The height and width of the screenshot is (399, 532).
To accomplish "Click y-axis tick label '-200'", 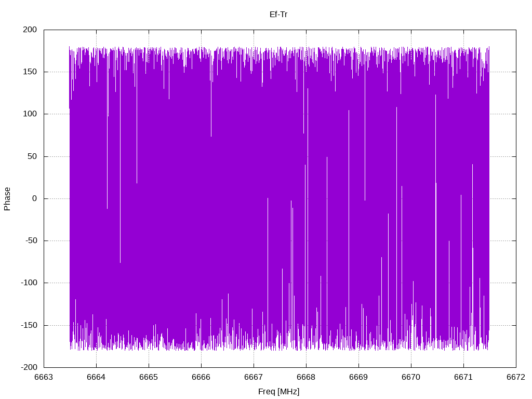I will click(x=29, y=367).
